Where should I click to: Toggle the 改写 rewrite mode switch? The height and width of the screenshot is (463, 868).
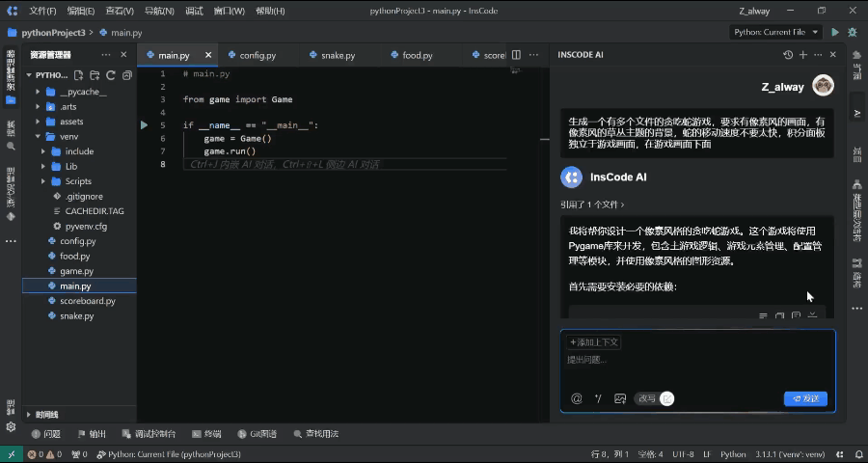point(665,398)
